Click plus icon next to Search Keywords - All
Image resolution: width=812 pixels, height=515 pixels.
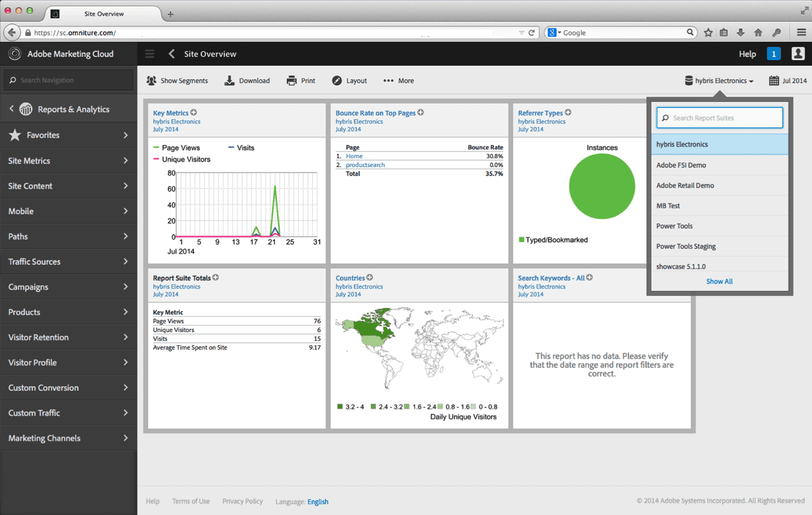(590, 277)
